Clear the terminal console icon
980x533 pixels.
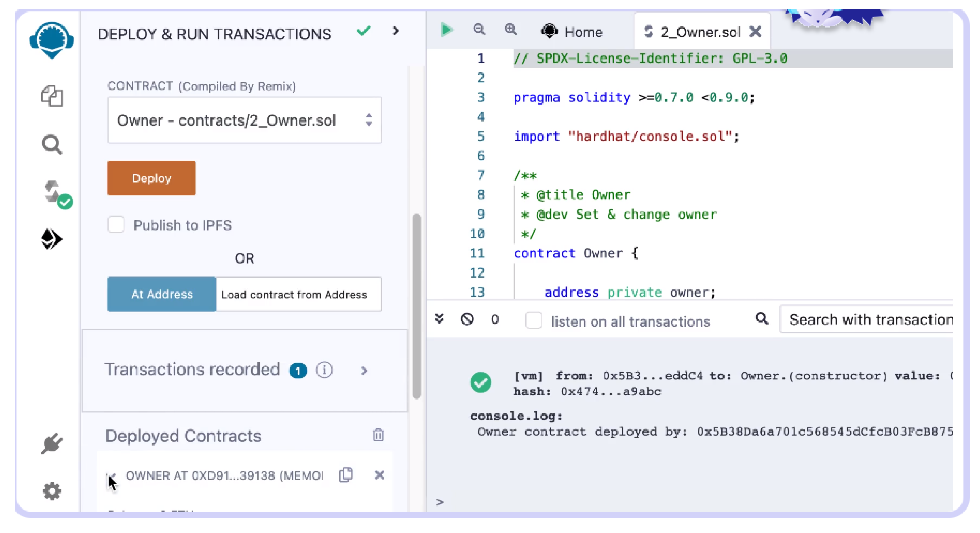[467, 319]
